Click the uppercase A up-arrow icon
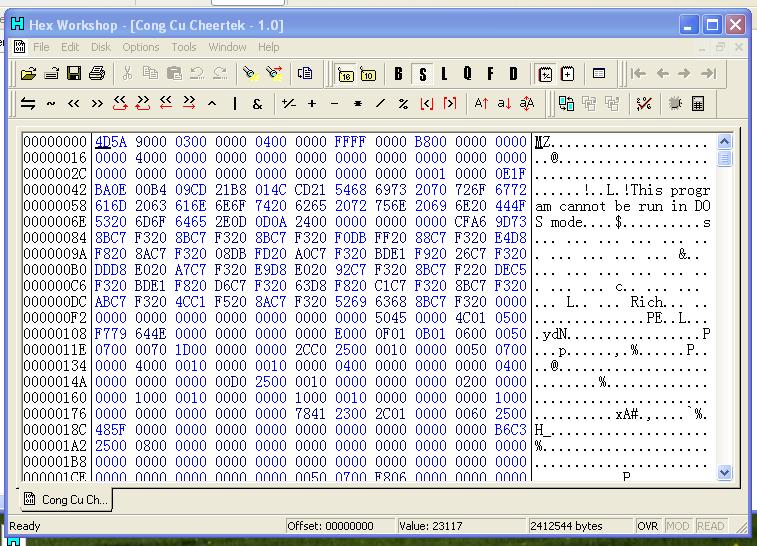The image size is (757, 546). 481,103
